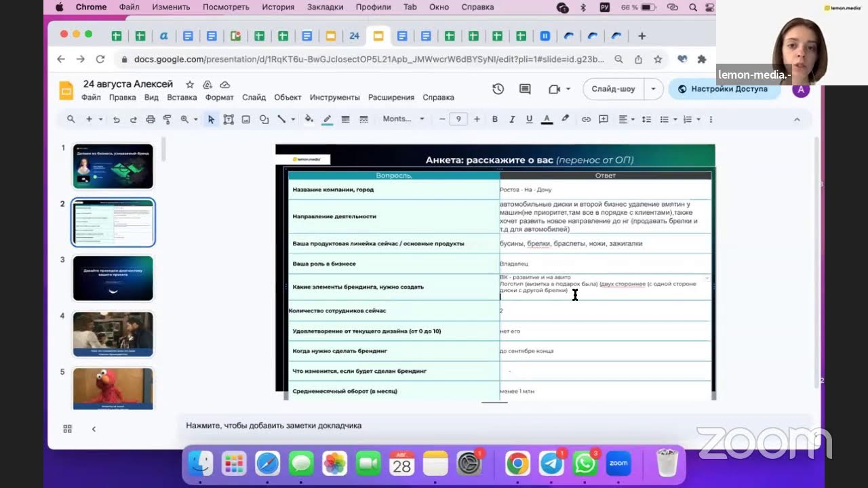Click the Bulleted list icon
868x488 pixels.
click(665, 119)
